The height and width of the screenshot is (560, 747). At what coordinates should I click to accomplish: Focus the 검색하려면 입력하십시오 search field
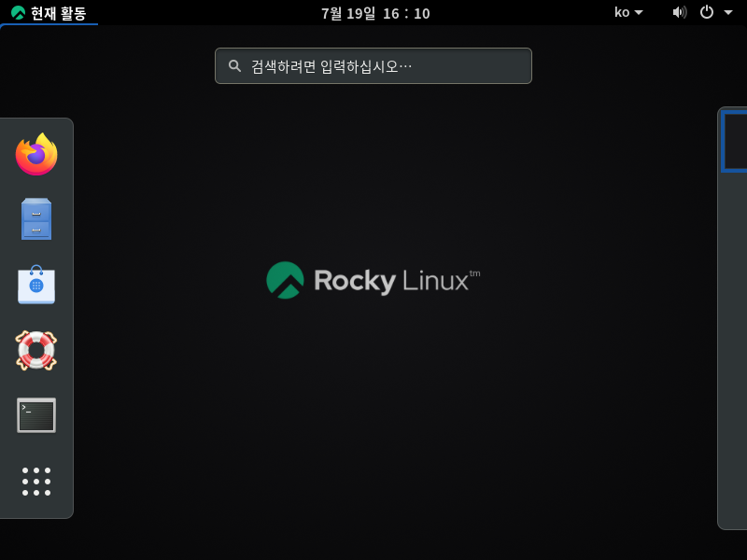coord(373,65)
